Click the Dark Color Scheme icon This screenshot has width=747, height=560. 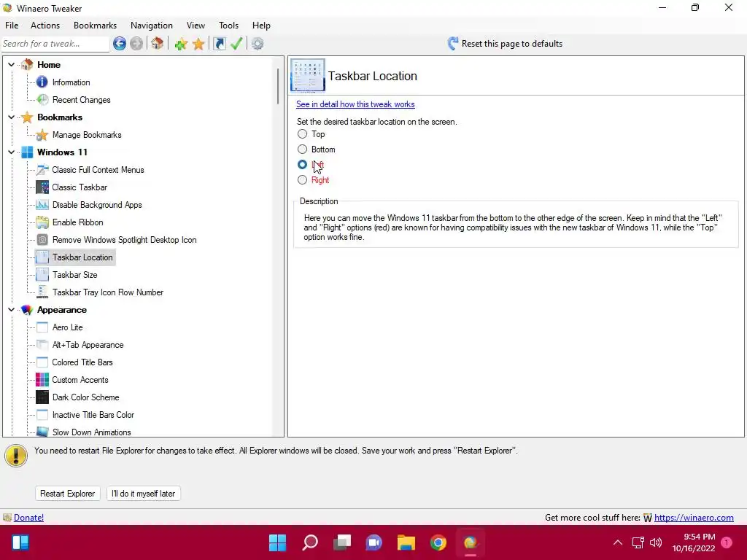point(42,397)
